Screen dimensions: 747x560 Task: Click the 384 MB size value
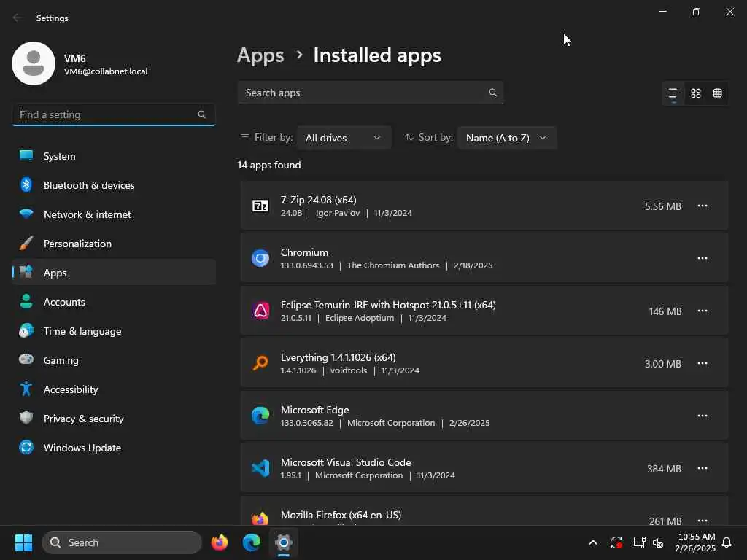click(x=664, y=469)
